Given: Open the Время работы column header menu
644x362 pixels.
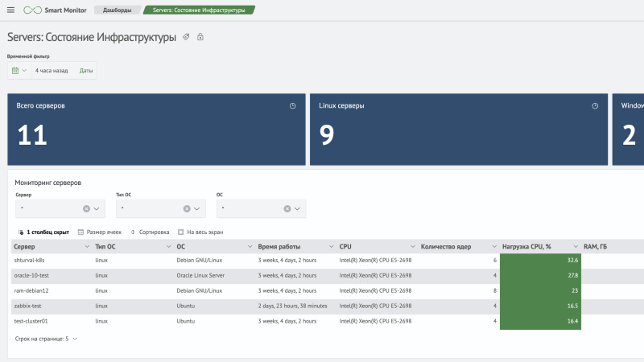Looking at the screenshot, I should (331, 247).
